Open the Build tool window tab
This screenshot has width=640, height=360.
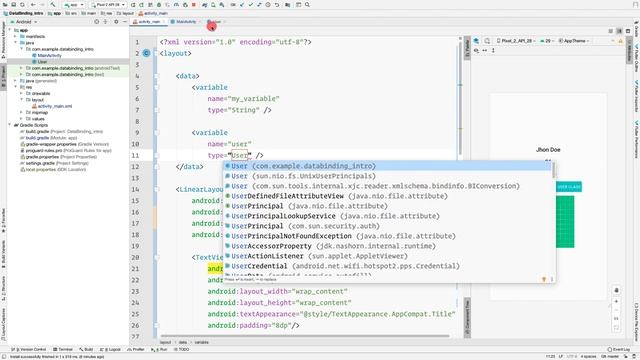coord(86,349)
